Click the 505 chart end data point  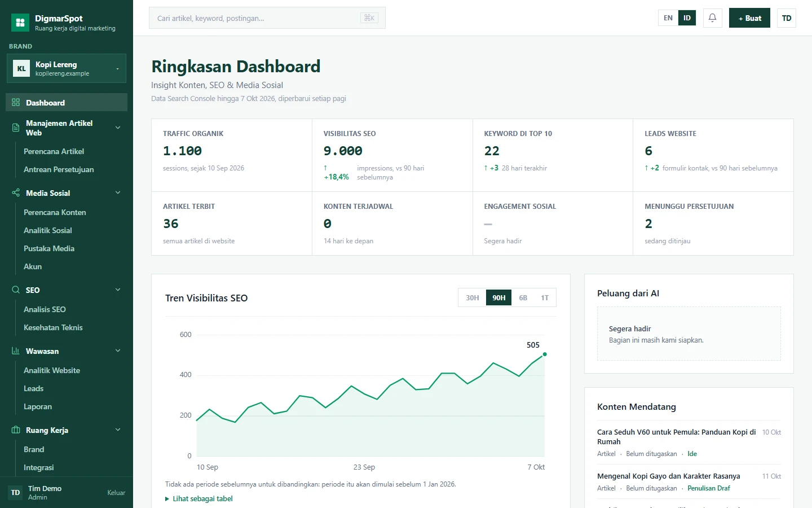pos(545,354)
